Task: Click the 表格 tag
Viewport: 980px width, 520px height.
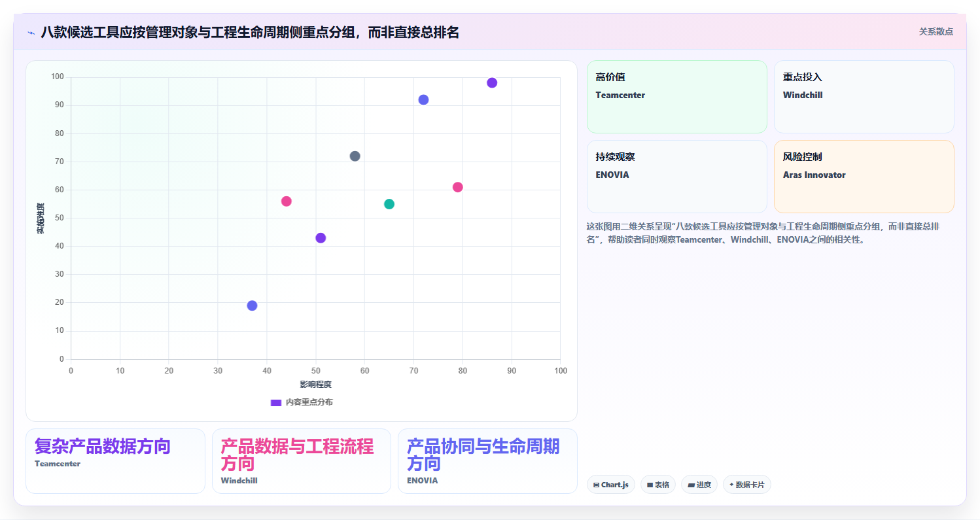Action: 657,485
